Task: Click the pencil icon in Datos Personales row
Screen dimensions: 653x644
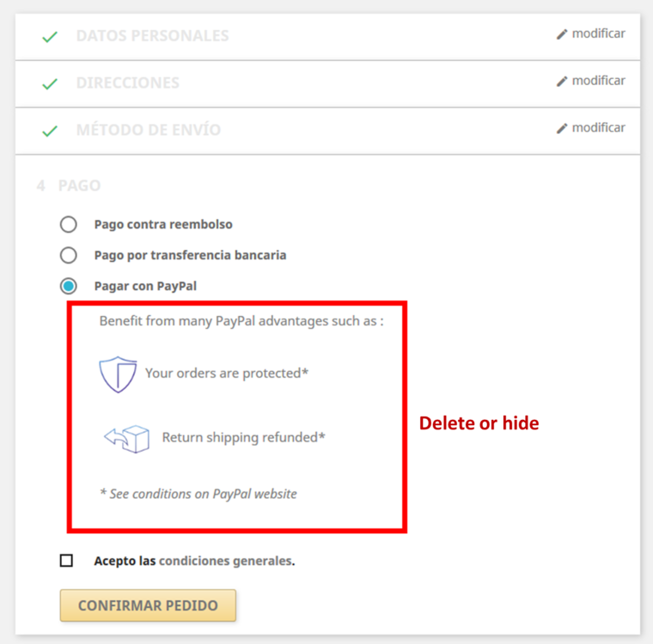Action: click(562, 34)
